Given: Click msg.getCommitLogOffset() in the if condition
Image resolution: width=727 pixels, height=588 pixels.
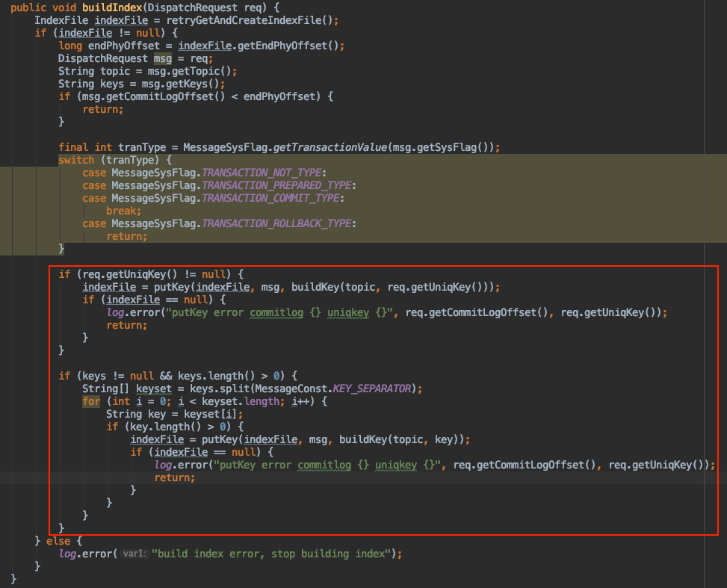Looking at the screenshot, I should tap(153, 96).
